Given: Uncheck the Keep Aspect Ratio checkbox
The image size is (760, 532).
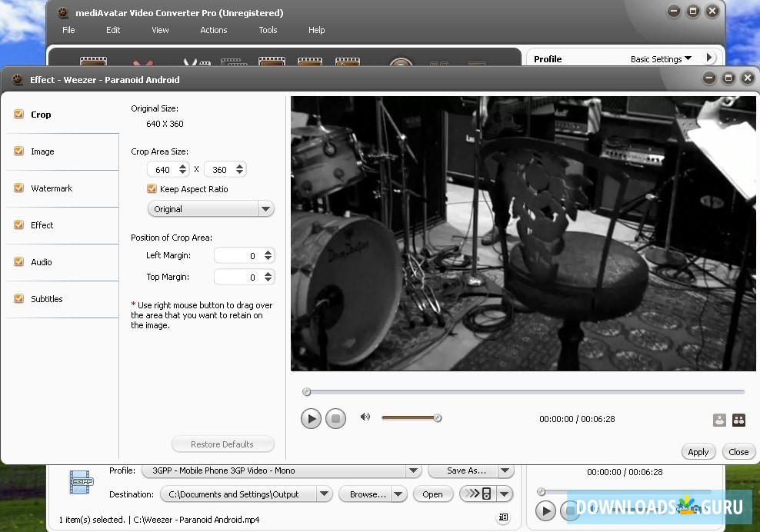Looking at the screenshot, I should point(152,189).
